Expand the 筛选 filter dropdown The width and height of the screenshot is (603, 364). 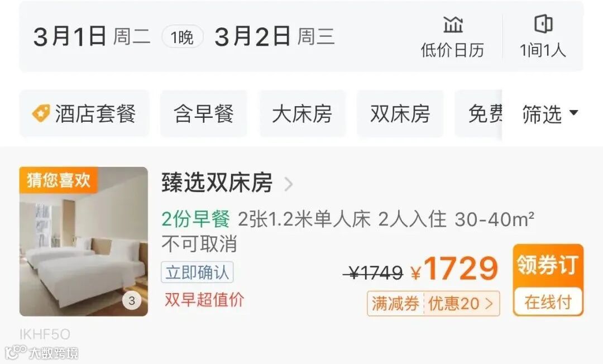(x=549, y=114)
